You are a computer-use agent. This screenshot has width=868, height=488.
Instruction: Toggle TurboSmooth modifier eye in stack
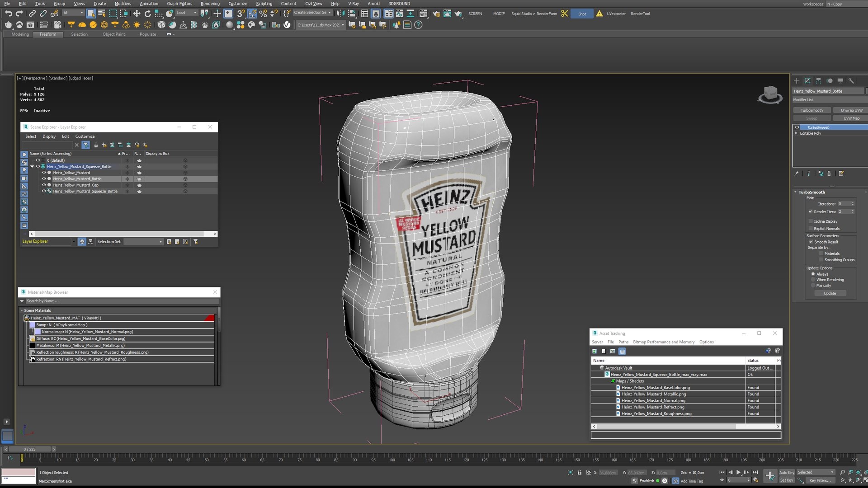click(797, 127)
